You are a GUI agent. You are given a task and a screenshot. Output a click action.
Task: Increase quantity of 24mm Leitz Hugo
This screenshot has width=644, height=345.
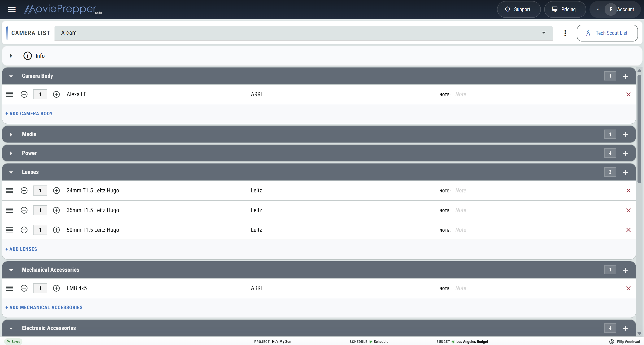pyautogui.click(x=57, y=191)
